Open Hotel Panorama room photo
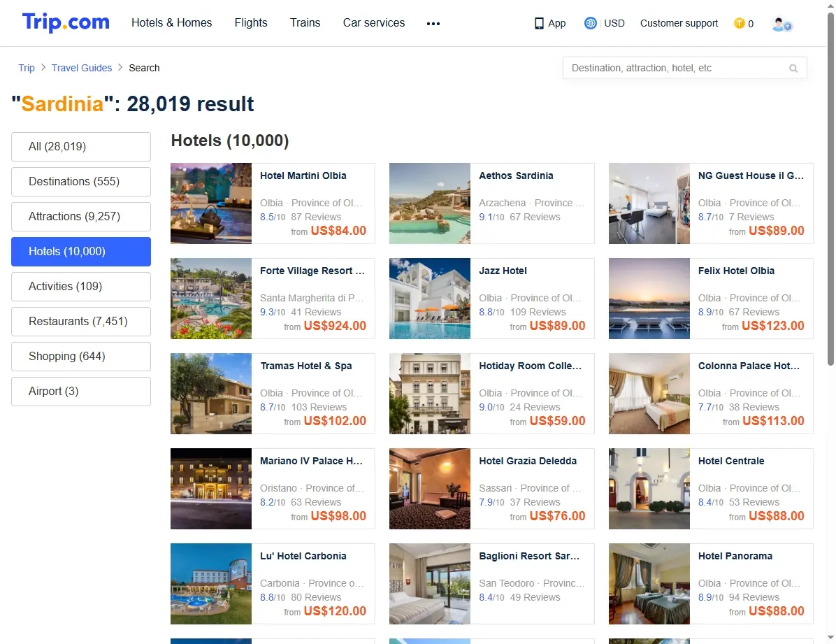 [649, 584]
